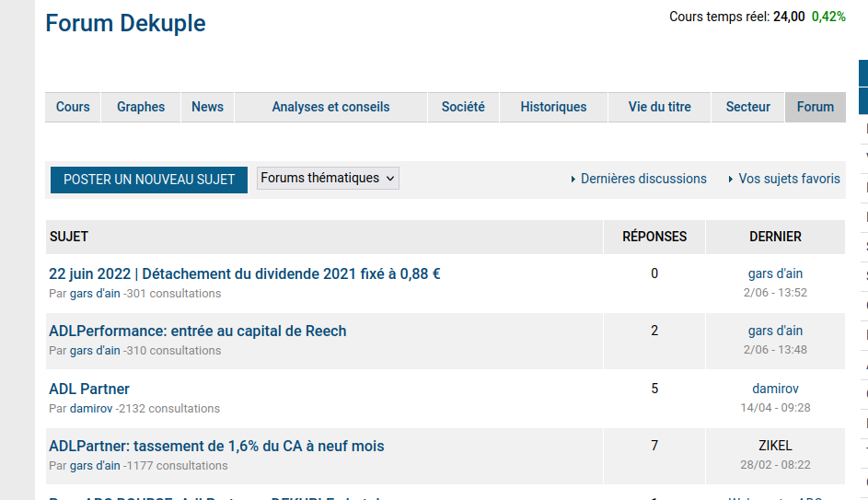The width and height of the screenshot is (868, 500).
Task: Click the real-time price 24,00
Action: 789,17
